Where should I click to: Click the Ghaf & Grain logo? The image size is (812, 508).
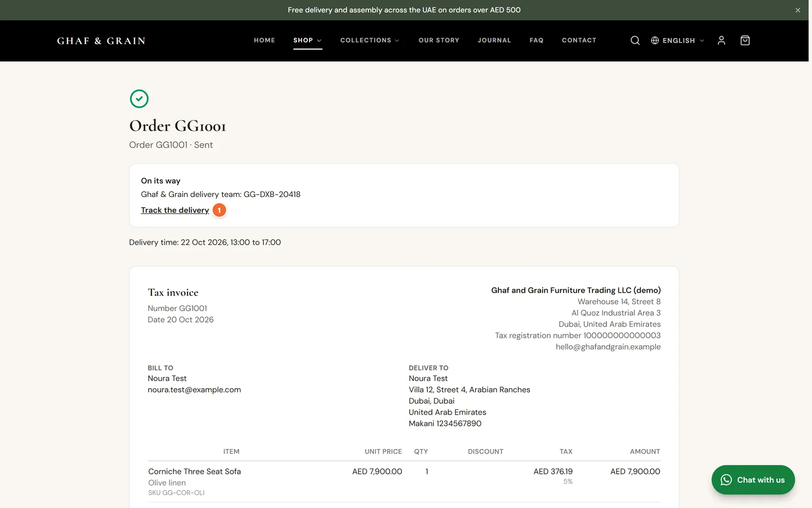[101, 41]
